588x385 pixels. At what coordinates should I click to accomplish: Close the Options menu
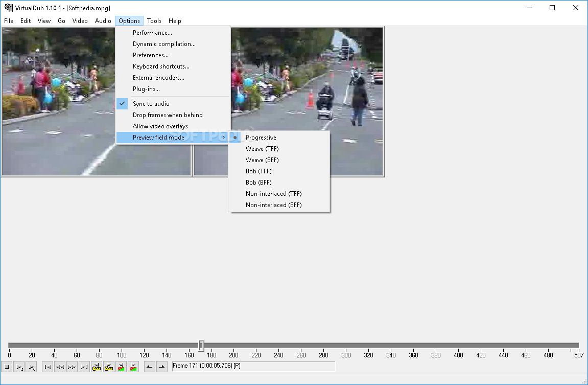click(x=129, y=21)
